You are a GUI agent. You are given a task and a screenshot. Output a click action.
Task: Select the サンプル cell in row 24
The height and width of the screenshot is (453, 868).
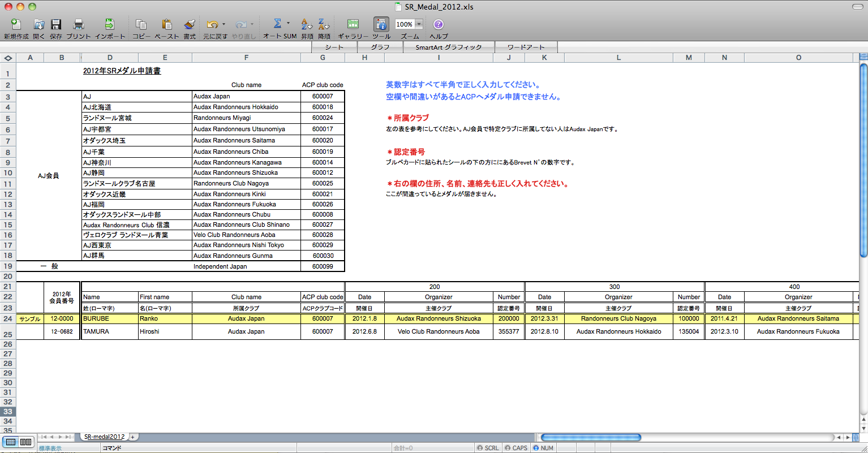coord(30,319)
